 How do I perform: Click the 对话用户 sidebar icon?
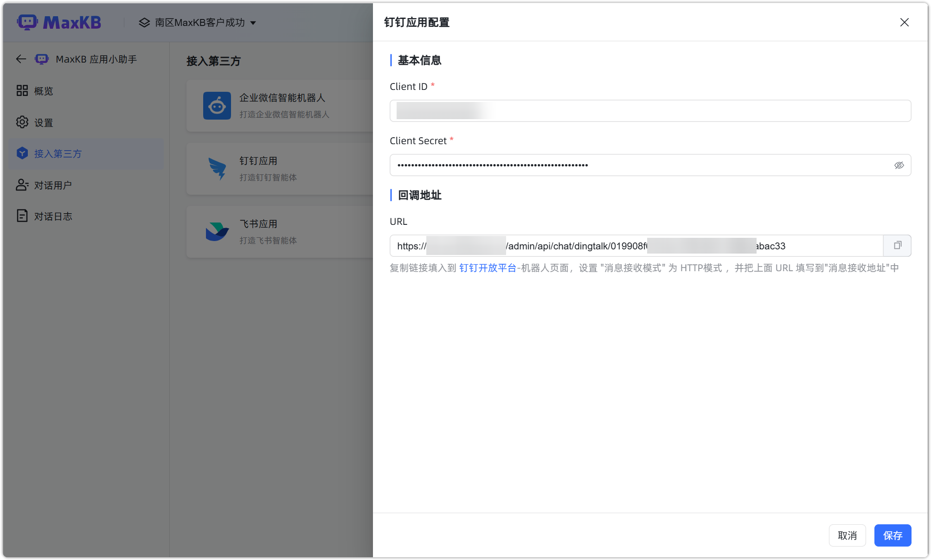[x=22, y=185]
